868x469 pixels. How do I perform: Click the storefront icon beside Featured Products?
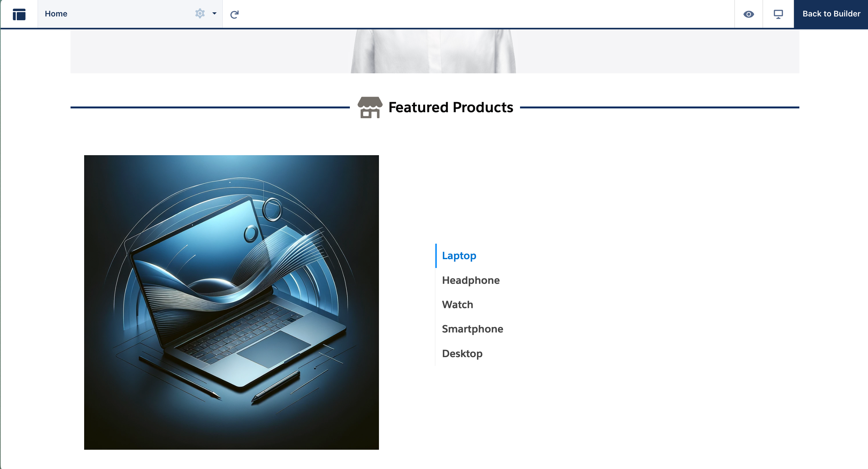[x=370, y=107]
